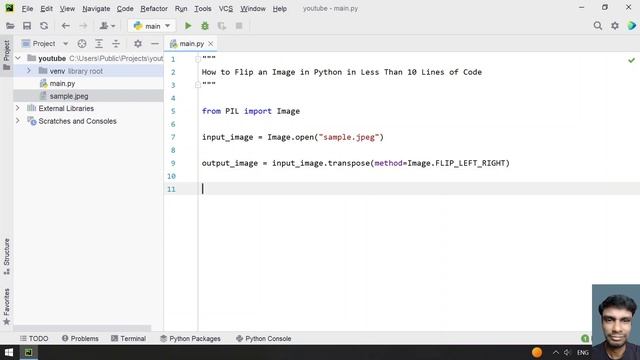Click ENG language indicator in taskbar
640x360 pixels.
(x=582, y=352)
